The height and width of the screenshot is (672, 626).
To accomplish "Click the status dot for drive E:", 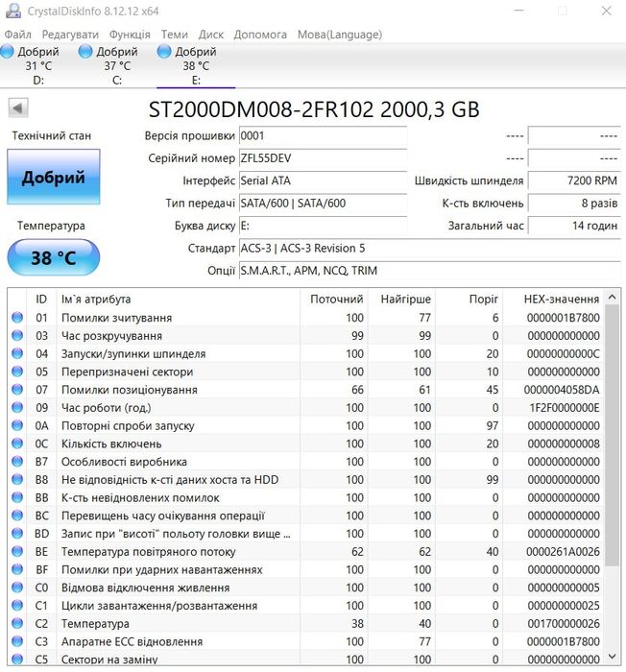I will [164, 52].
